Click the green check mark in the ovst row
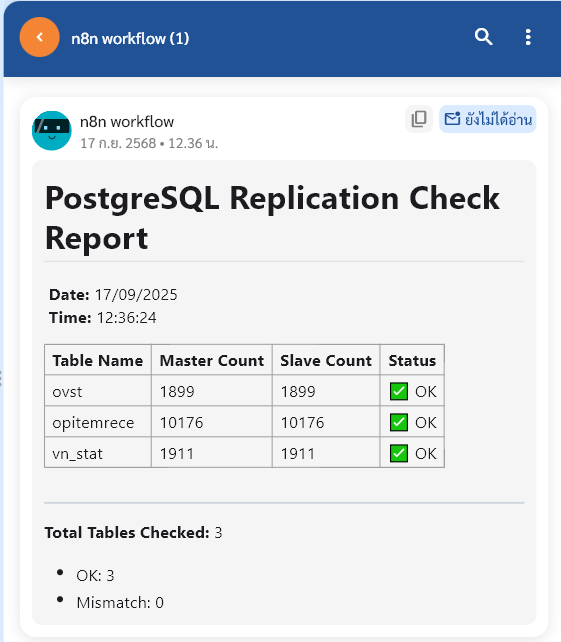The width and height of the screenshot is (561, 642). point(399,391)
